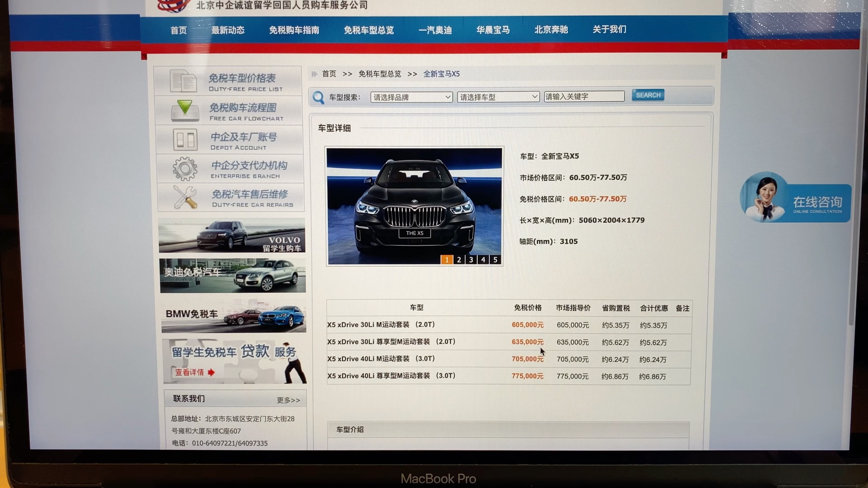Click the 查看详情 link

point(189,372)
